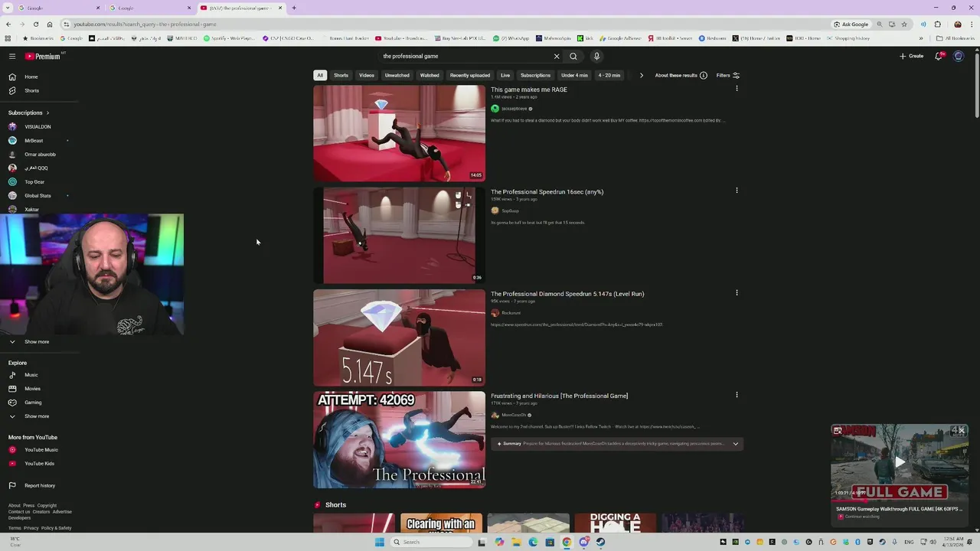The image size is (980, 551).
Task: Select the Unwatched filter chip
Action: click(x=397, y=75)
